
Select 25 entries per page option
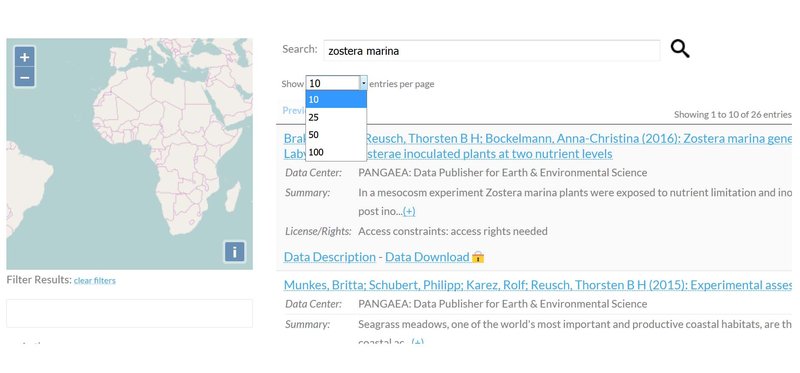[x=336, y=117]
